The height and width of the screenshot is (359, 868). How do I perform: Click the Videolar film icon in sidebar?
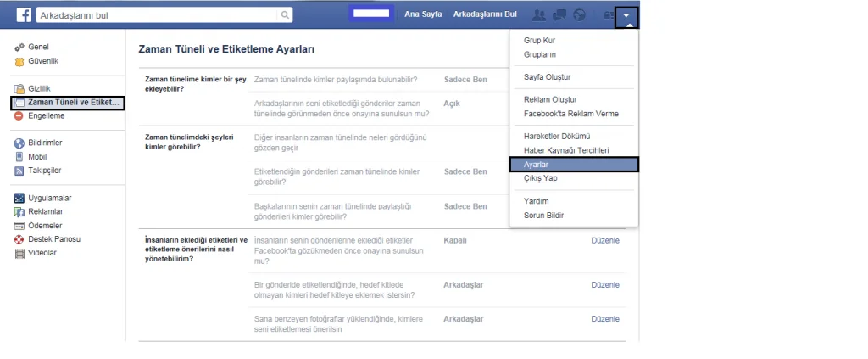click(x=19, y=253)
